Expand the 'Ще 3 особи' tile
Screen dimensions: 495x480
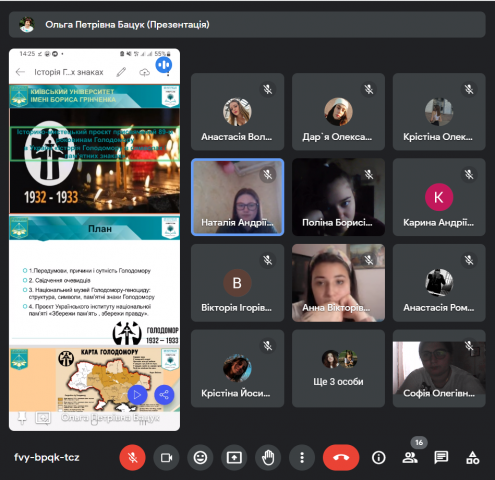click(338, 368)
